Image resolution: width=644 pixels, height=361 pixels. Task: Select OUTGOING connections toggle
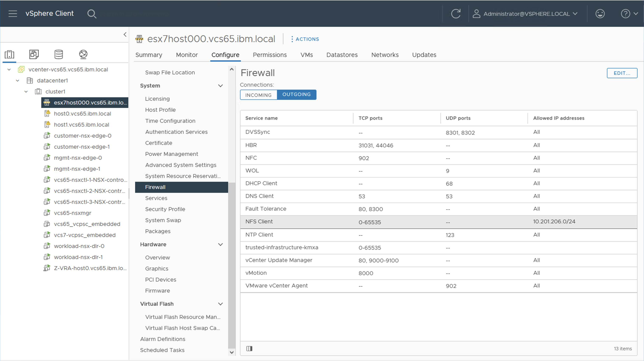(x=296, y=94)
